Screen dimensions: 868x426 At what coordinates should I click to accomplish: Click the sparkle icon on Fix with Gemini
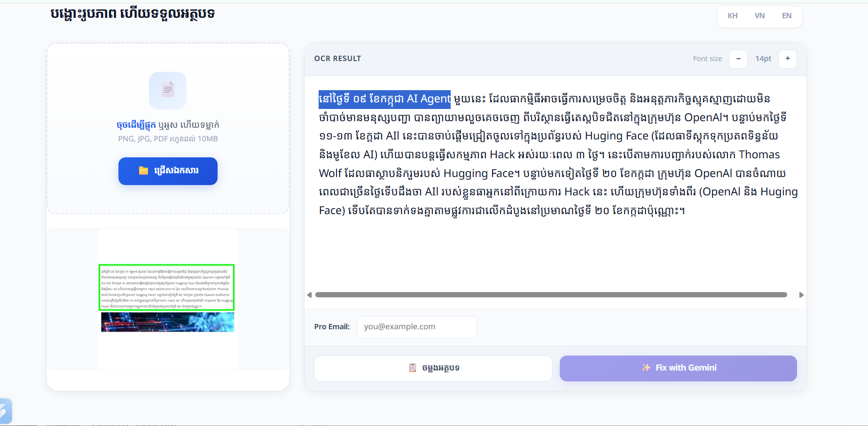tap(646, 368)
